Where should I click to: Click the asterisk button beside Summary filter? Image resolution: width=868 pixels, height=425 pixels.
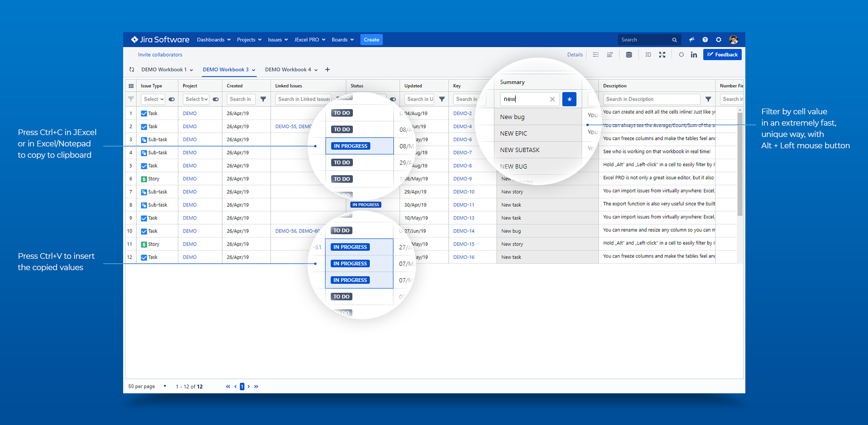tap(569, 99)
